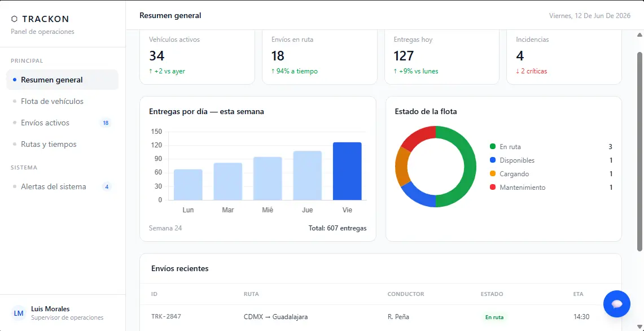Click the Disponibles legend label
644x331 pixels.
point(517,160)
